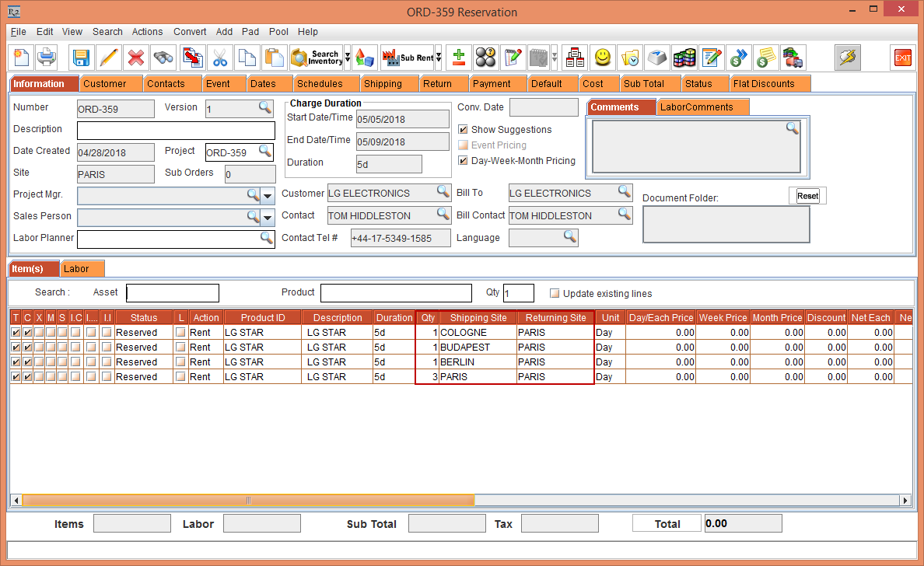Toggle the Day-Week-Month Pricing checkbox
The width and height of the screenshot is (924, 566).
[464, 161]
